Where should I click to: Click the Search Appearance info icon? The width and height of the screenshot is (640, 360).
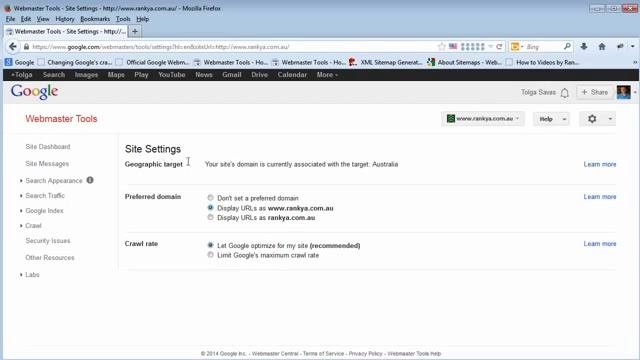click(90, 180)
